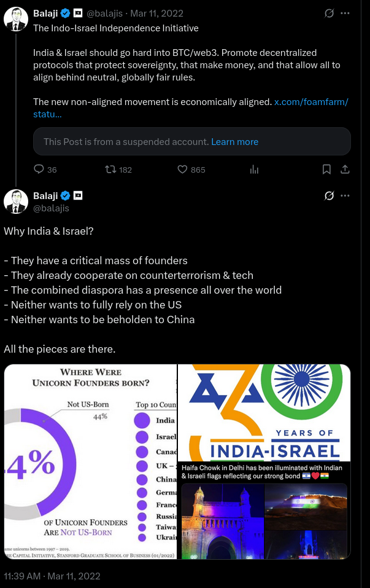
Task: Click Balaji's avatar on the second post
Action: (x=16, y=202)
